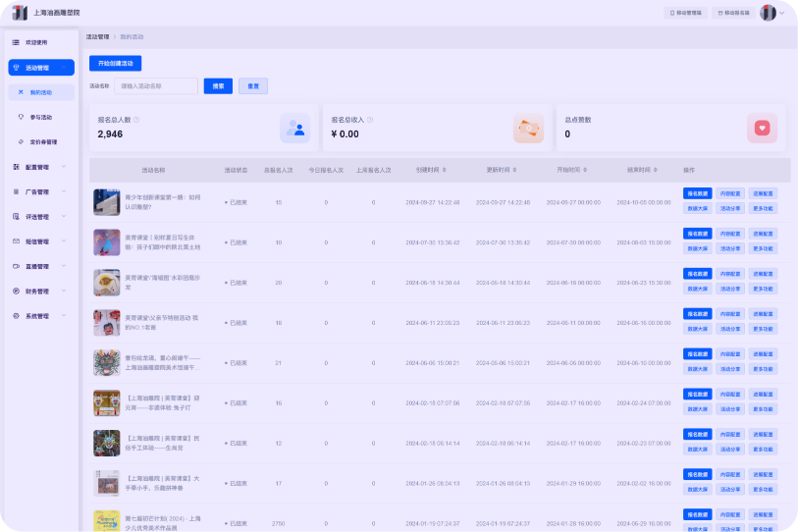This screenshot has height=532, width=798.
Task: Click the X icon next to 我的活动
Action: point(21,92)
